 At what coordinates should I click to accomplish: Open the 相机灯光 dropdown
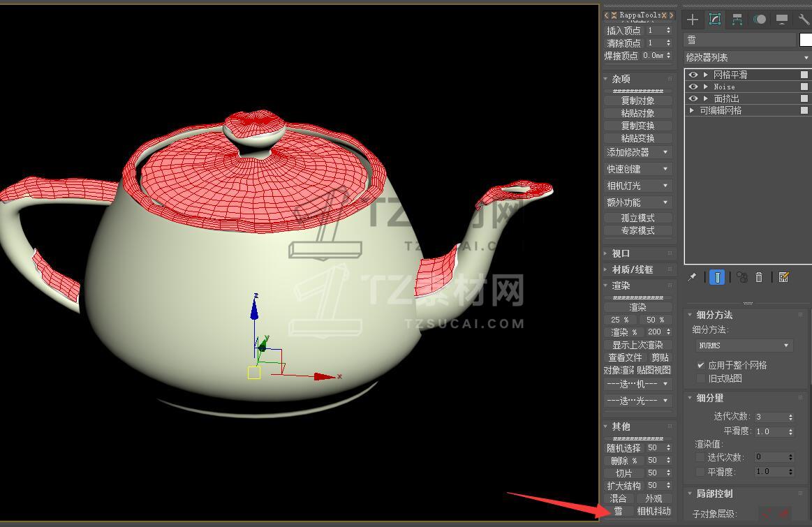tap(638, 186)
